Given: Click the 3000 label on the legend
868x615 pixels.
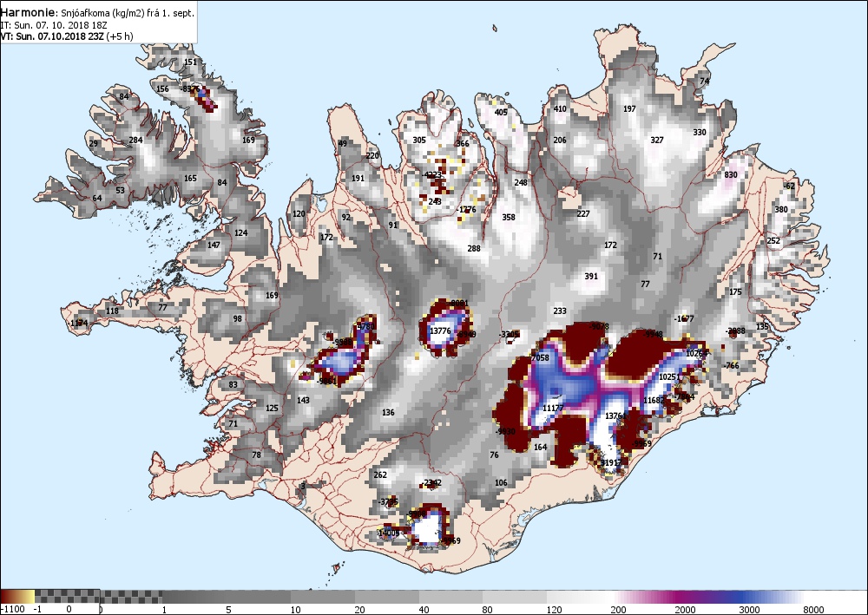Looking at the screenshot, I should [x=749, y=610].
